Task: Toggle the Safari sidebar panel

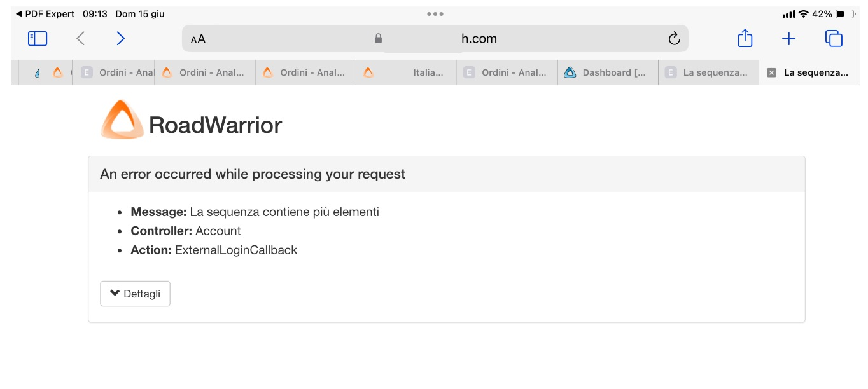Action: (x=38, y=39)
